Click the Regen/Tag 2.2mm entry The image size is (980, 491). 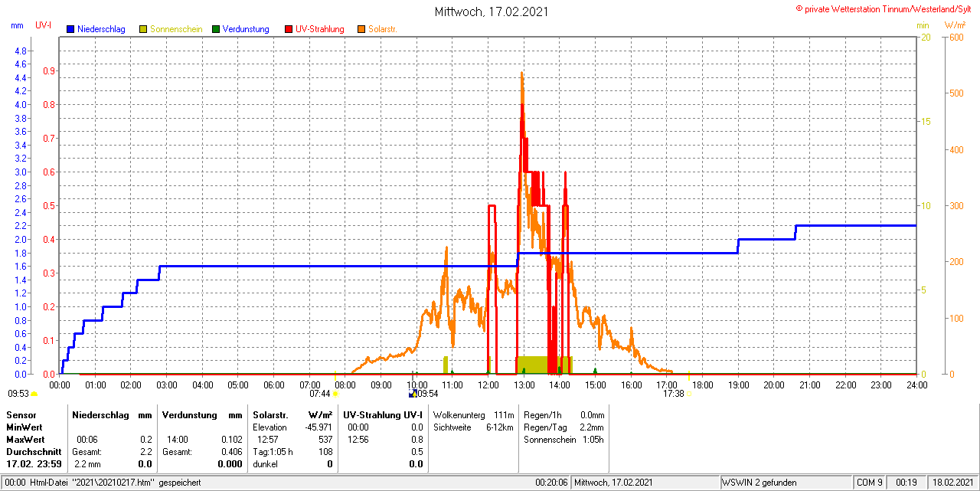564,427
